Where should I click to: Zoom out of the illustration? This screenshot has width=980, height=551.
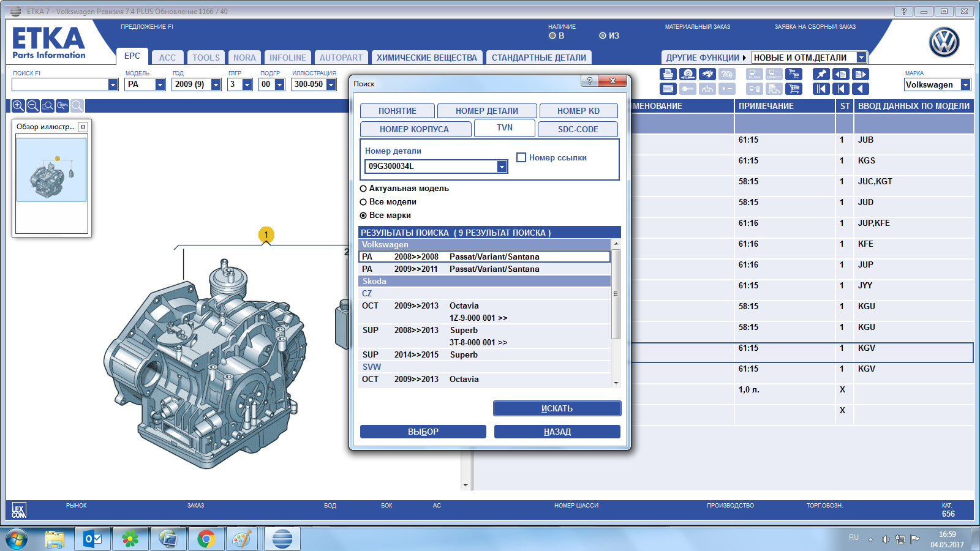click(x=33, y=105)
